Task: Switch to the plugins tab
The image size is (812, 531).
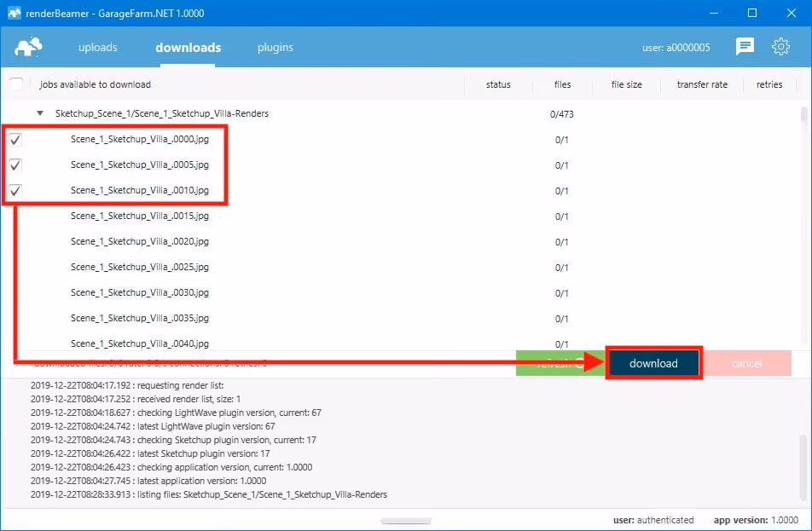Action: pos(275,47)
